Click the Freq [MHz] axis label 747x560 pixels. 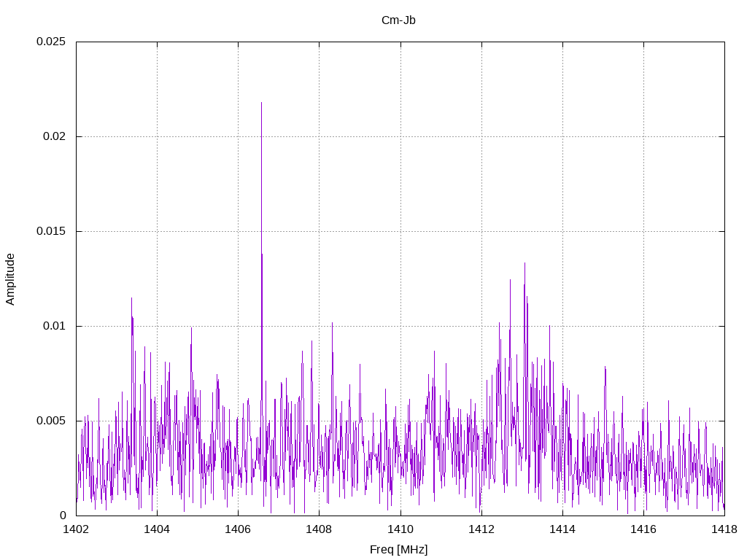(398, 550)
